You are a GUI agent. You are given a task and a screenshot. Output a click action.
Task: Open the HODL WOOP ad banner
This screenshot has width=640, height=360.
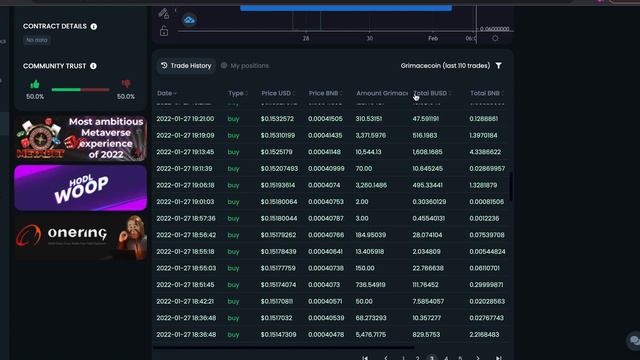pos(80,188)
